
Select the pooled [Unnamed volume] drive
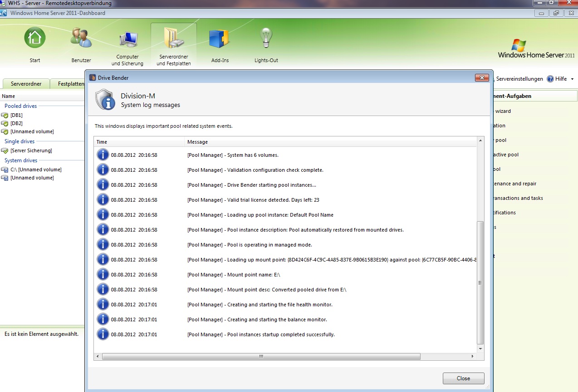click(32, 131)
